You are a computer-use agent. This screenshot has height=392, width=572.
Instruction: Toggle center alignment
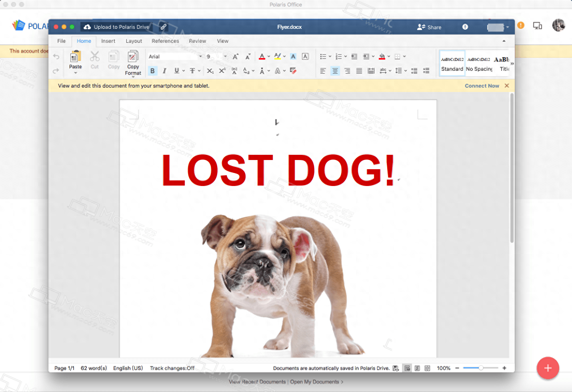335,71
